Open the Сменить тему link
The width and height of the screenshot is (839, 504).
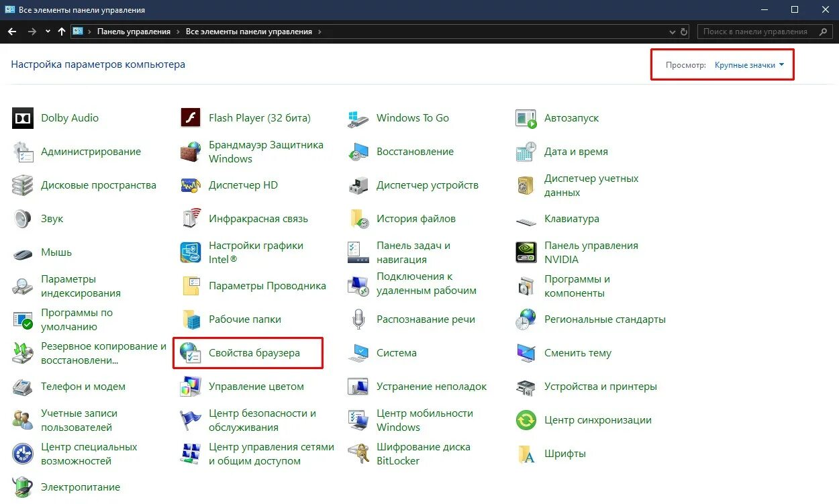tap(578, 353)
